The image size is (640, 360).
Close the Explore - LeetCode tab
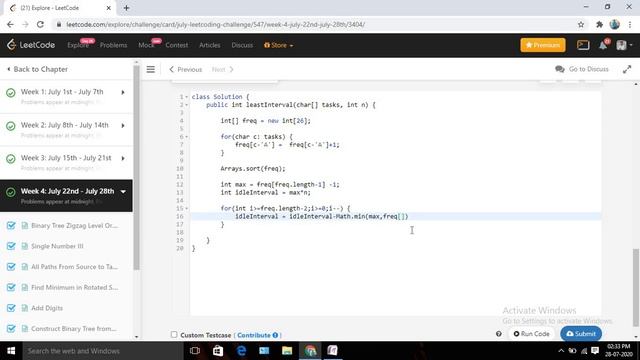point(109,8)
